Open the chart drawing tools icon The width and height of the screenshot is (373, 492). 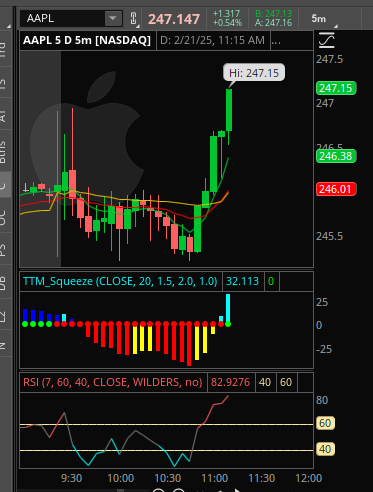pyautogui.click(x=326, y=40)
